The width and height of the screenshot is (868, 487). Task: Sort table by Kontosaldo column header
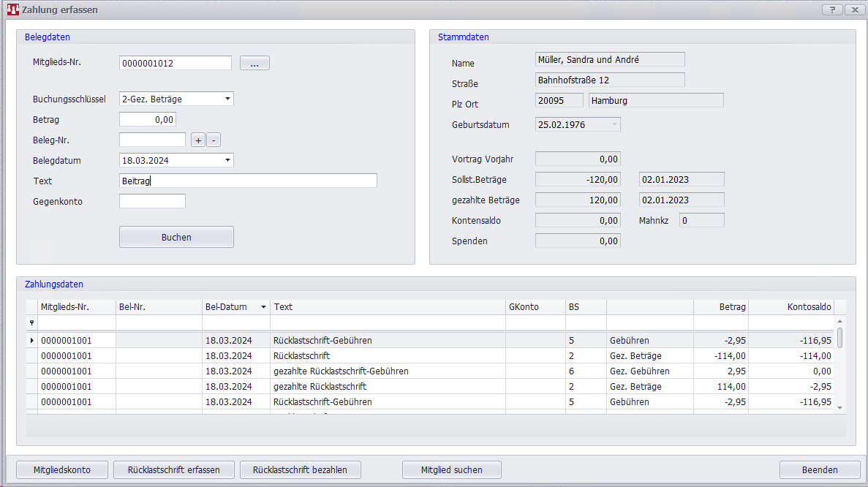click(790, 307)
